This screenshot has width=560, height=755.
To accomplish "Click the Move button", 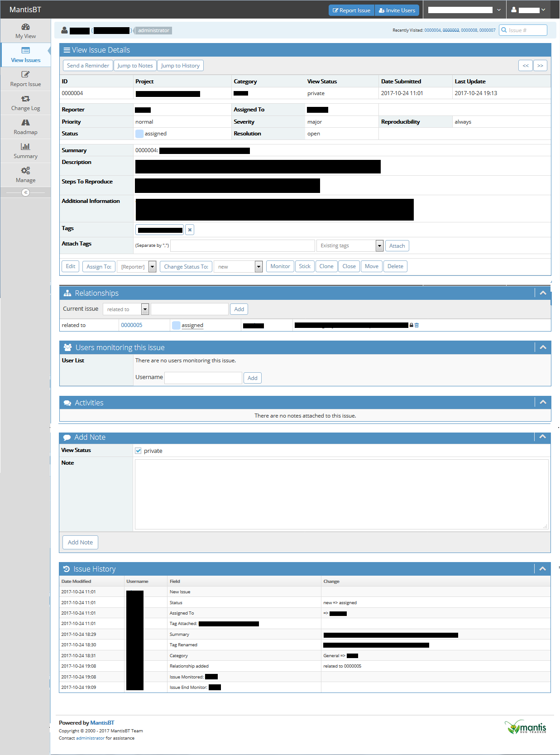I will tap(372, 266).
